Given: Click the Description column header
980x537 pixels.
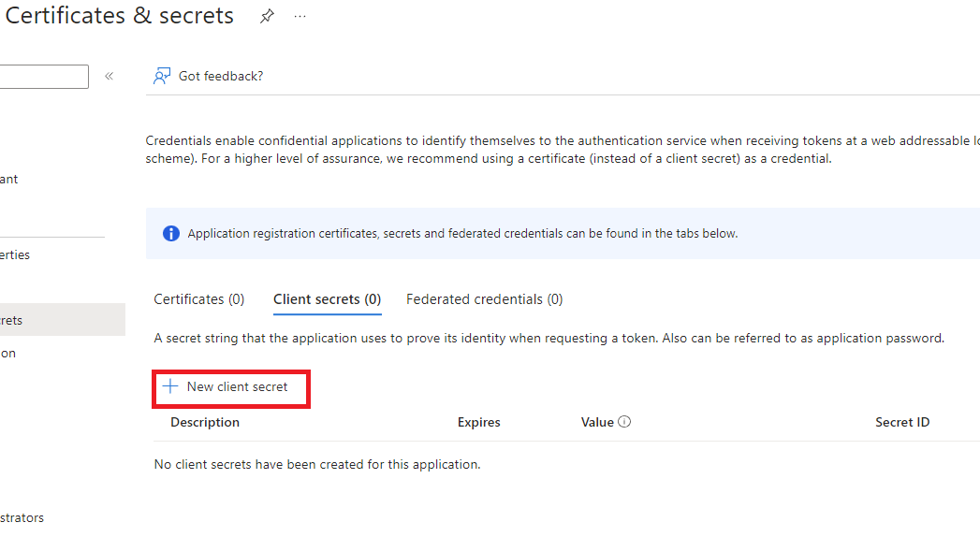Looking at the screenshot, I should click(205, 422).
